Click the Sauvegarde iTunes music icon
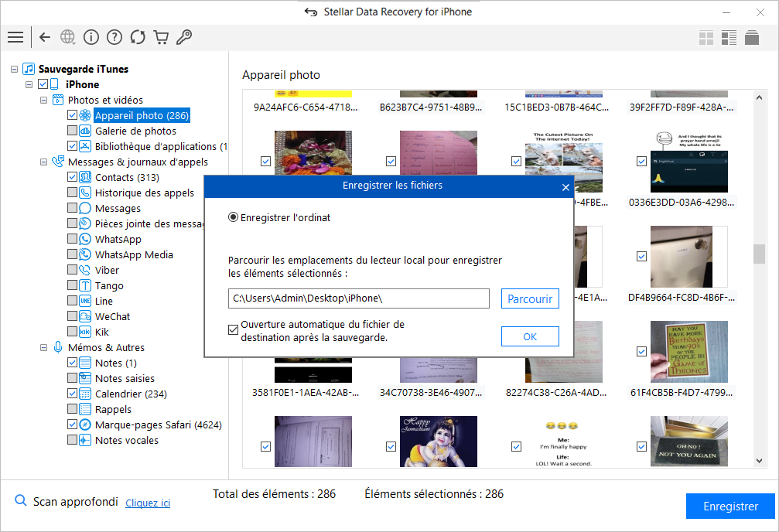 pyautogui.click(x=29, y=69)
